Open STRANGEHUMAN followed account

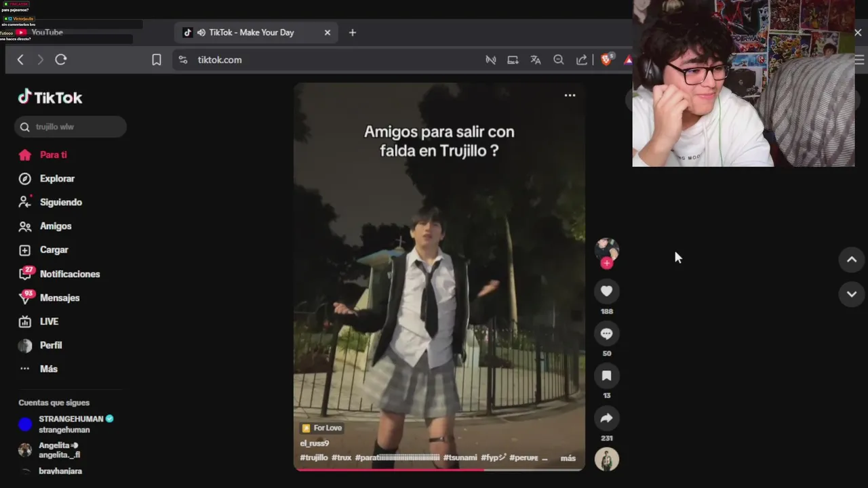coord(66,424)
